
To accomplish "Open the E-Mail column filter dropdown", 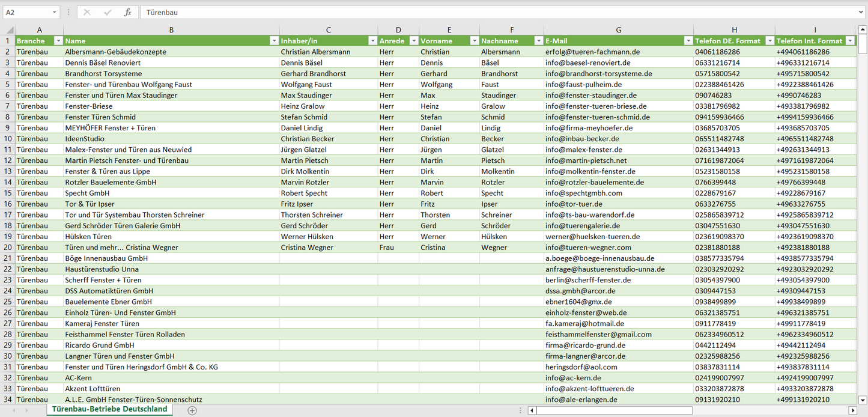I will (688, 41).
